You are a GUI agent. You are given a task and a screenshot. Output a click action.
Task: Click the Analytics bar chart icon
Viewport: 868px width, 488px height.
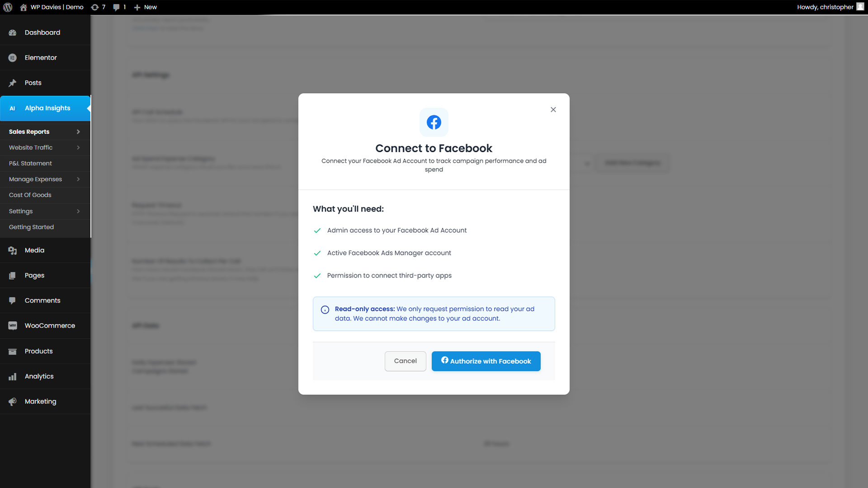(x=13, y=376)
